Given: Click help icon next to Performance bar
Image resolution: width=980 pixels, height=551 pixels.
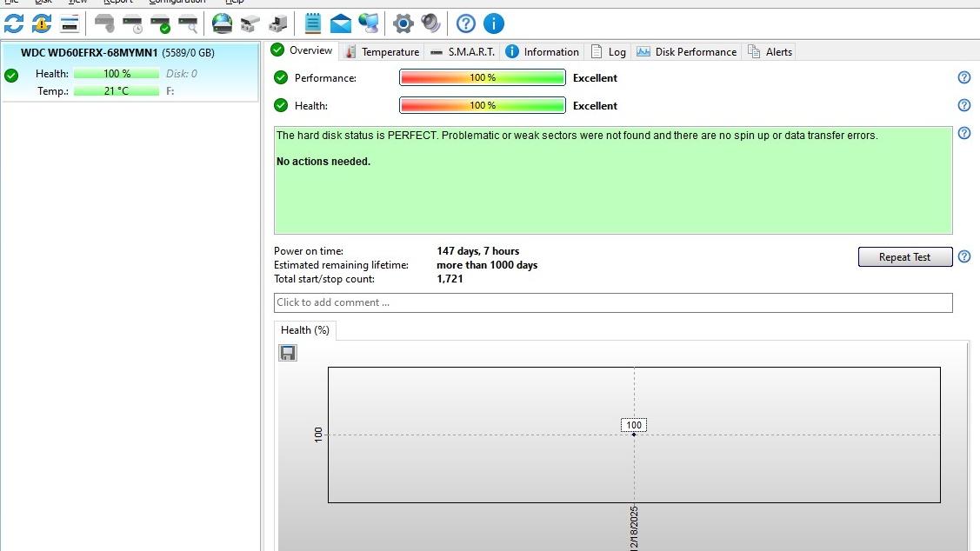Looking at the screenshot, I should pyautogui.click(x=963, y=78).
